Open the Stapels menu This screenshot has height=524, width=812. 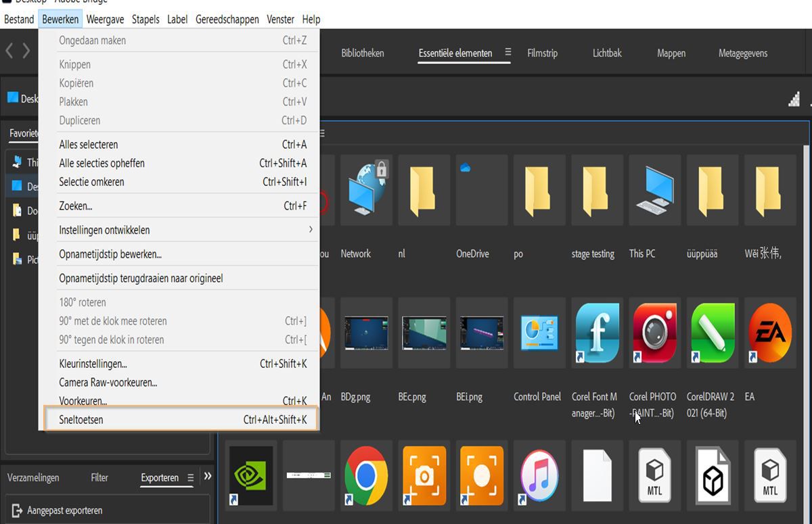(x=145, y=19)
